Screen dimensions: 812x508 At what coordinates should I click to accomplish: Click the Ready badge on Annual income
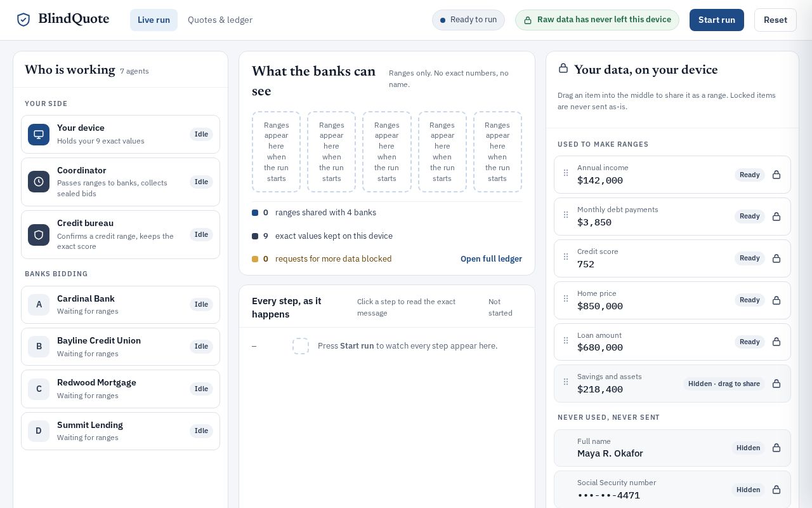pyautogui.click(x=750, y=175)
